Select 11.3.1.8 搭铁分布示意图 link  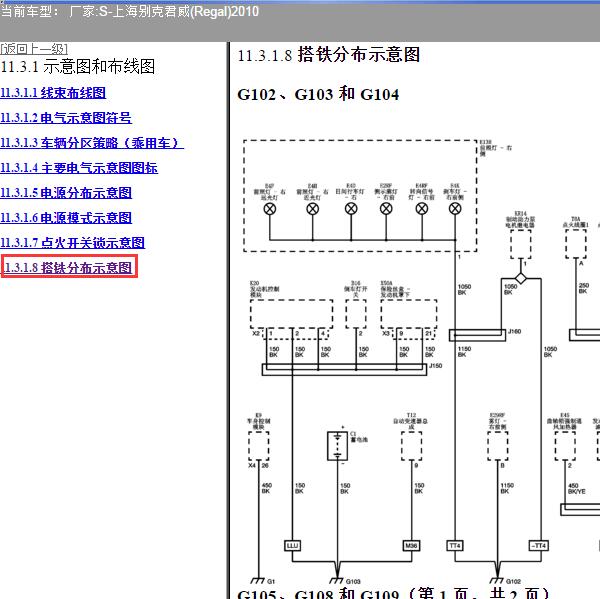click(69, 267)
